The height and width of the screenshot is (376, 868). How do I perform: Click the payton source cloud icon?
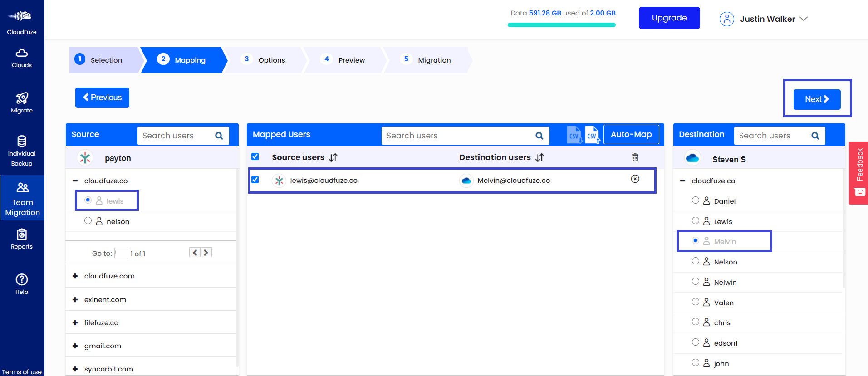pos(85,158)
